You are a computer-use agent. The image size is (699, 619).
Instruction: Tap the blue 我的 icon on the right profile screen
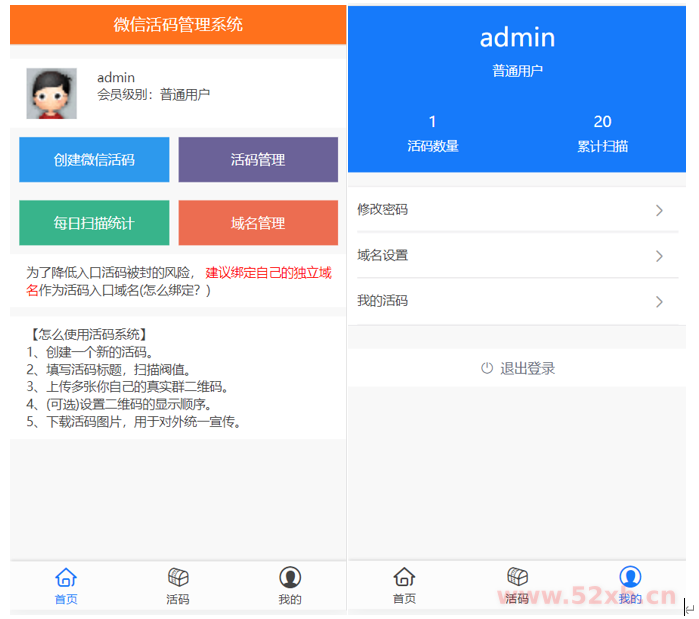[629, 577]
